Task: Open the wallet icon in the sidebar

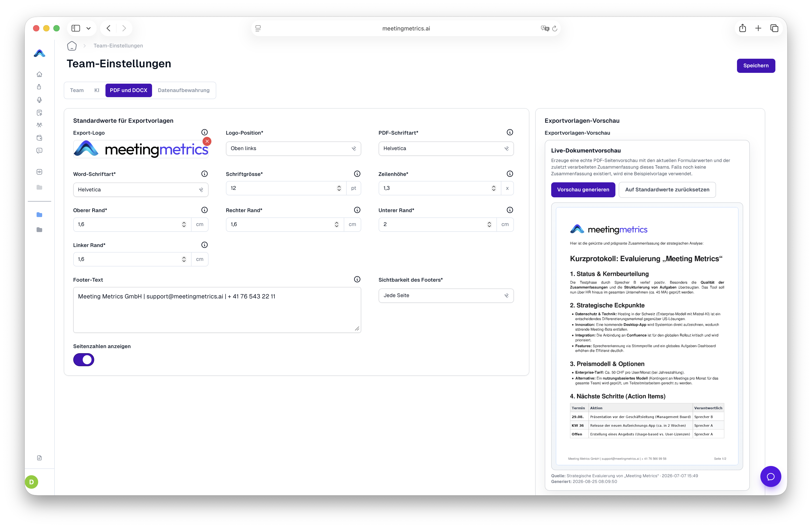Action: click(x=39, y=138)
